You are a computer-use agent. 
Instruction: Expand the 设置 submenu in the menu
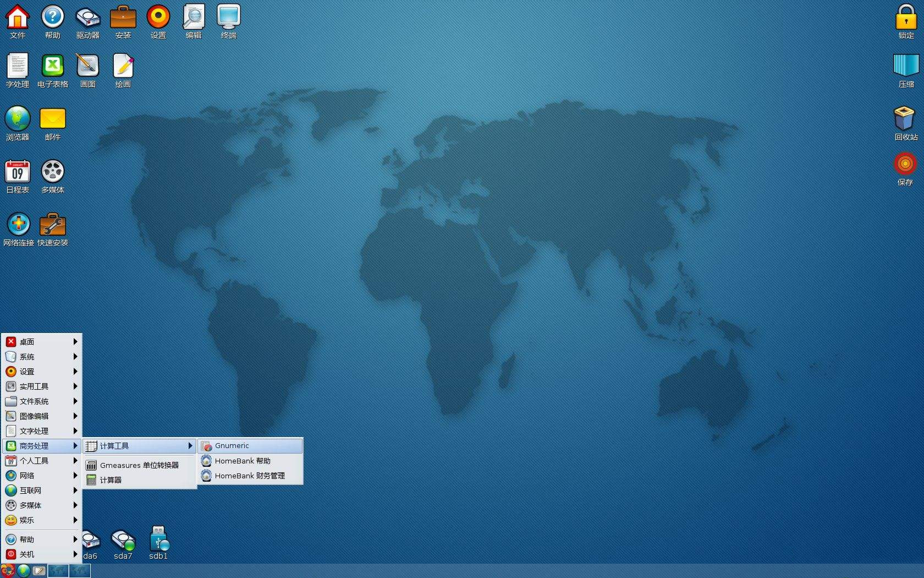[42, 372]
